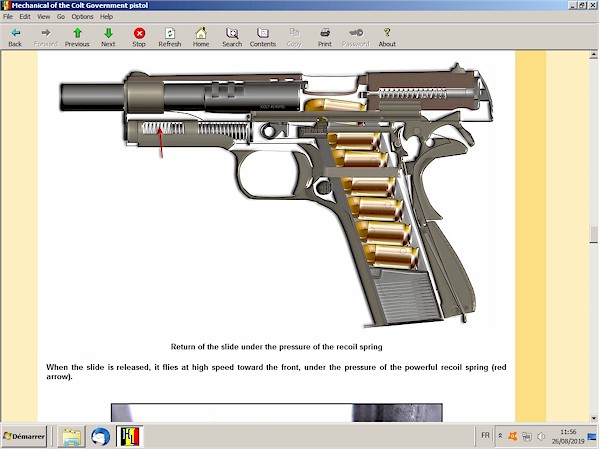
Task: Click the caption 'Return of the slide under the pressure'
Action: click(x=276, y=347)
